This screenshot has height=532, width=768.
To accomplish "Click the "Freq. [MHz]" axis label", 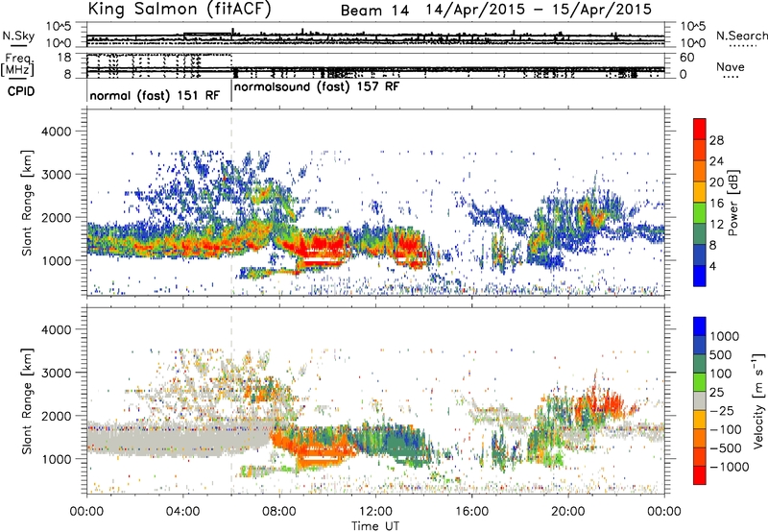I will point(18,65).
